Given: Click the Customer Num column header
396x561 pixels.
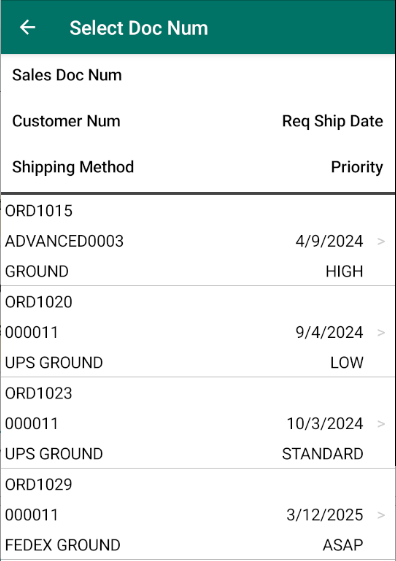Looking at the screenshot, I should 66,121.
